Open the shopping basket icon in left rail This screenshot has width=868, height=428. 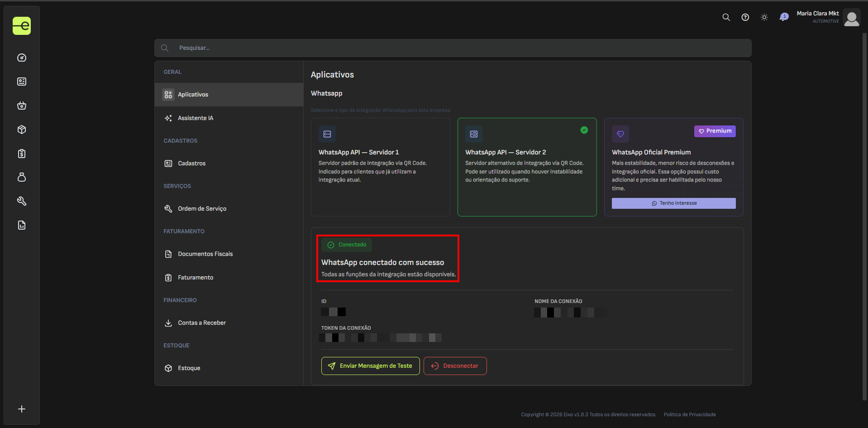[x=22, y=106]
